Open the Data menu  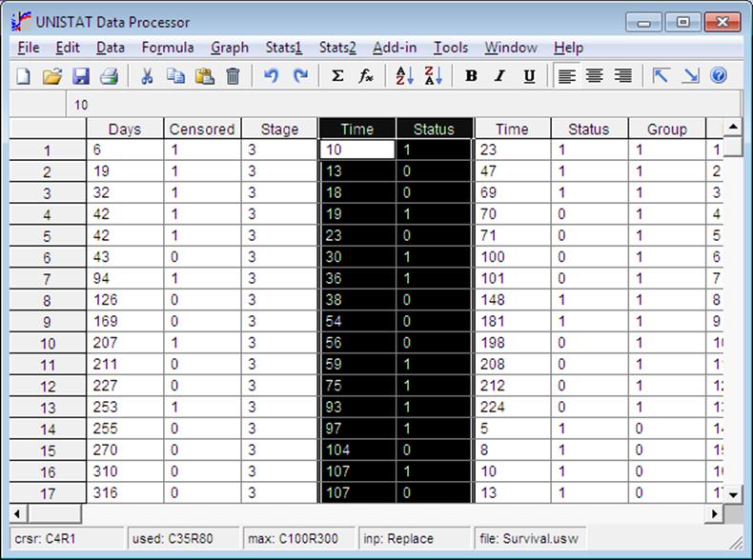(111, 48)
